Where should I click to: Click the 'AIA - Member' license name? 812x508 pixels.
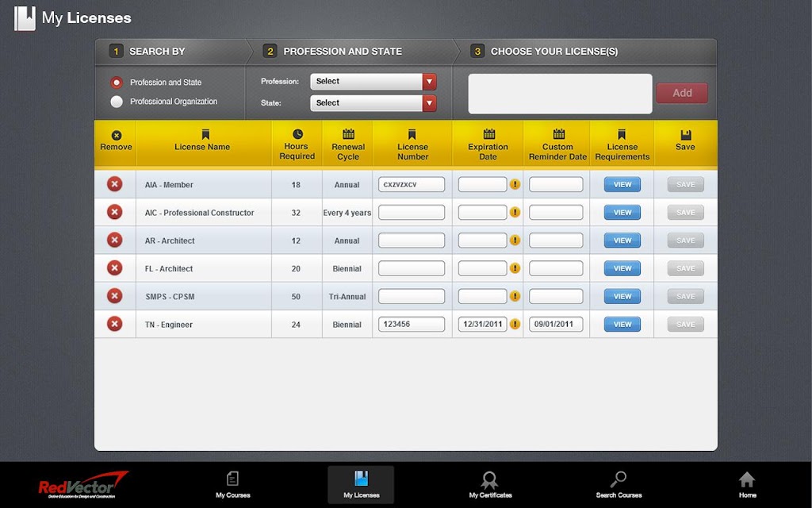click(169, 185)
